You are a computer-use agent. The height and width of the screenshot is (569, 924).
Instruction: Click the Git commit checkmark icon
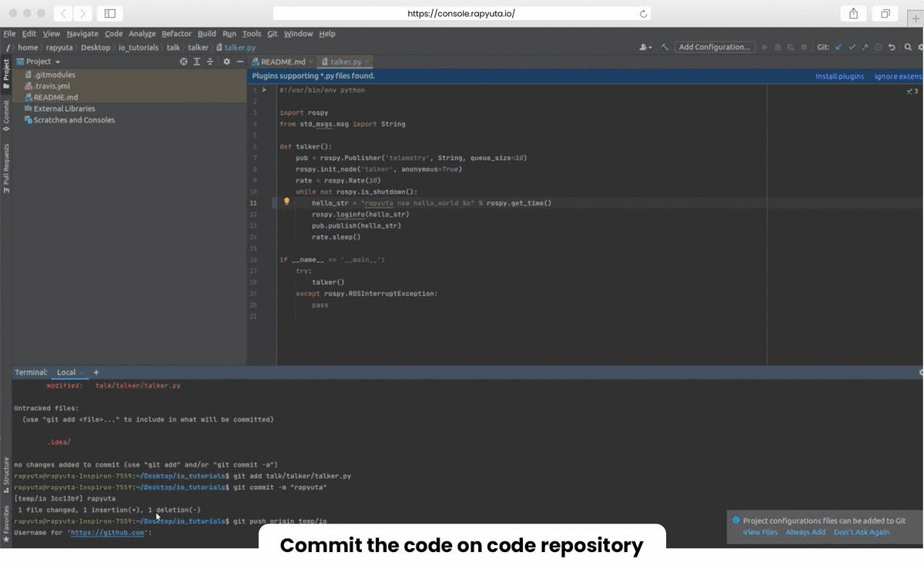tap(852, 47)
